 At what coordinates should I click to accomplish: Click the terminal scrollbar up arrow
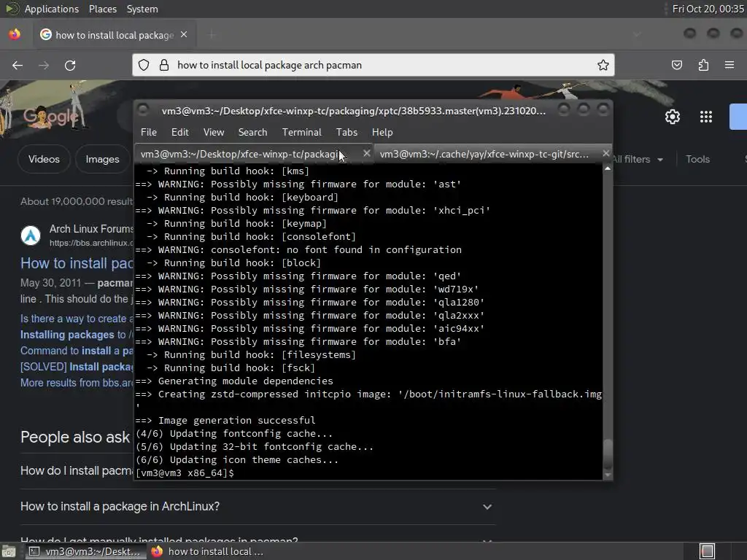pos(608,168)
